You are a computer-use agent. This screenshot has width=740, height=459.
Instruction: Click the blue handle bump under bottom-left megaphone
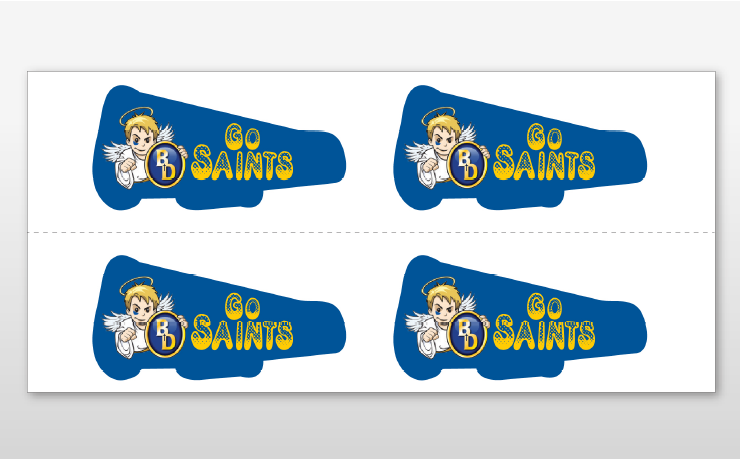[219, 370]
